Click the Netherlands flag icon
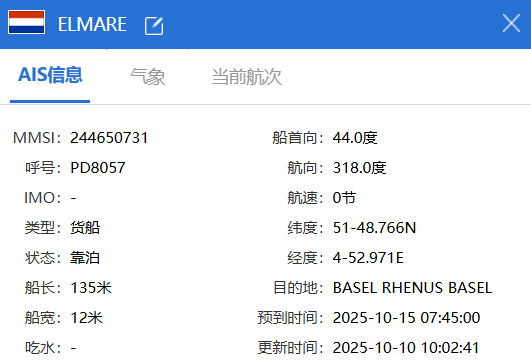The width and height of the screenshot is (531, 363). (x=26, y=22)
